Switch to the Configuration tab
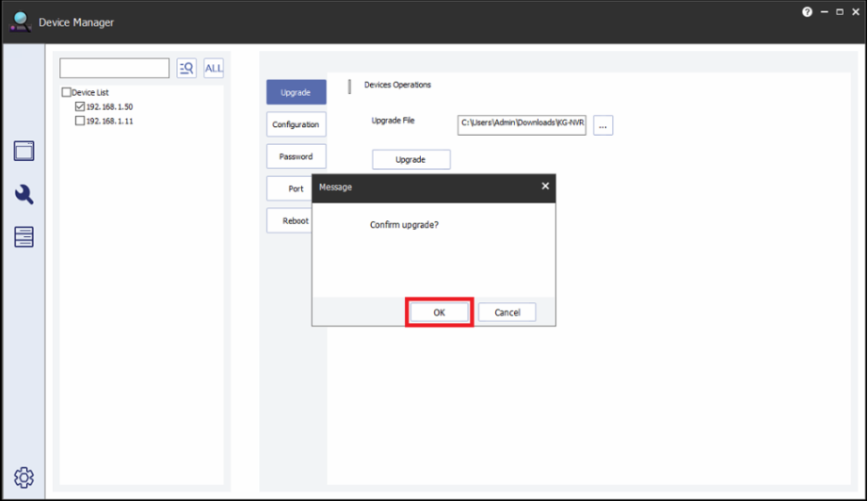868x501 pixels. [296, 124]
